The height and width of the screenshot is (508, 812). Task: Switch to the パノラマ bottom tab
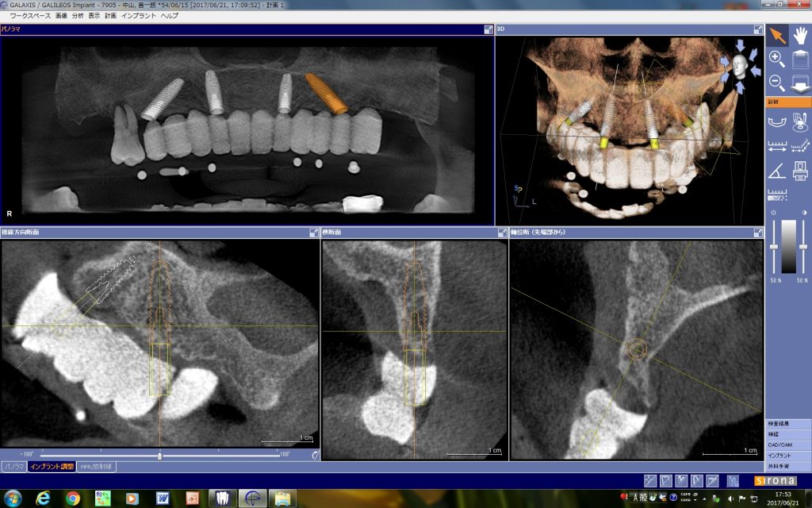point(14,467)
